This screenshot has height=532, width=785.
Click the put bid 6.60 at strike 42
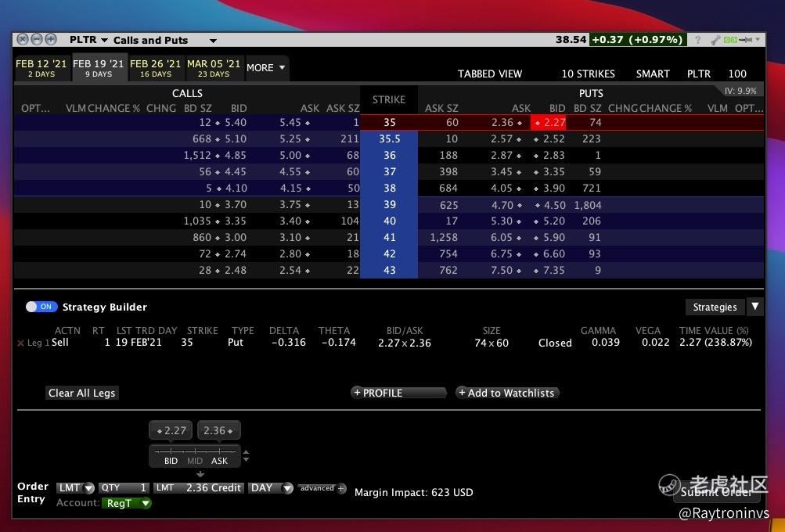coord(553,253)
